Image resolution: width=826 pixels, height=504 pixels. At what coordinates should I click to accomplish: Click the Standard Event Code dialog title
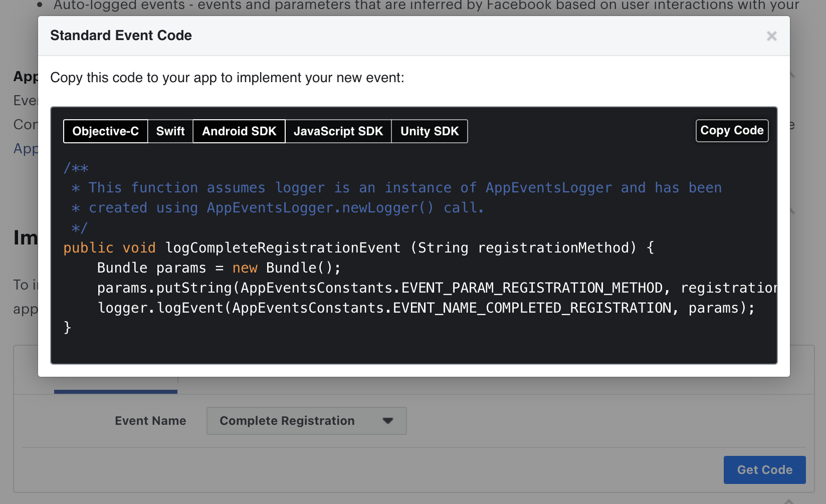(x=121, y=36)
